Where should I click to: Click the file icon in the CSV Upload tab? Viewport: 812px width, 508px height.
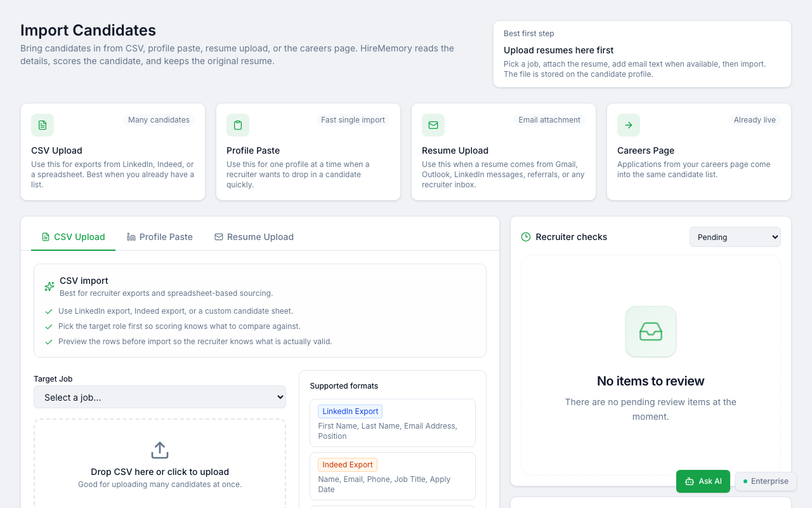[46, 237]
